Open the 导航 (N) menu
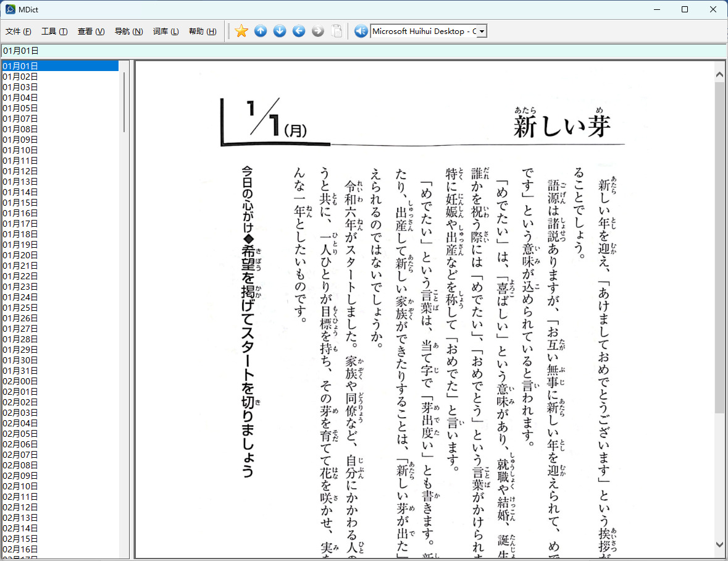The image size is (728, 561). 128,31
